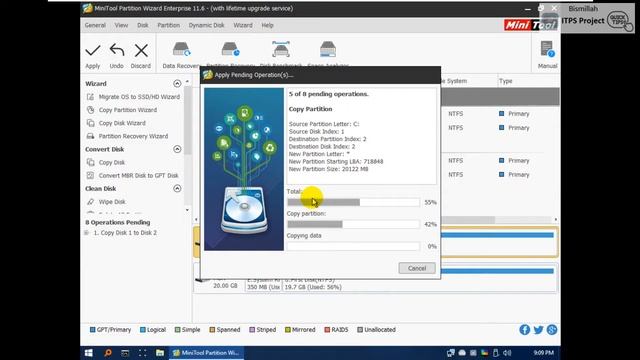Click the 20.00 GB disk label
The height and width of the screenshot is (360, 640).
coord(225,286)
